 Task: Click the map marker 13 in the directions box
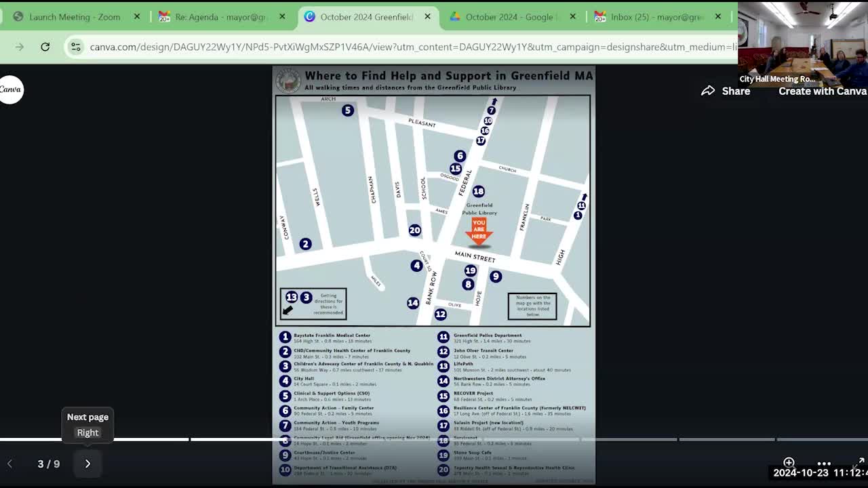click(292, 297)
